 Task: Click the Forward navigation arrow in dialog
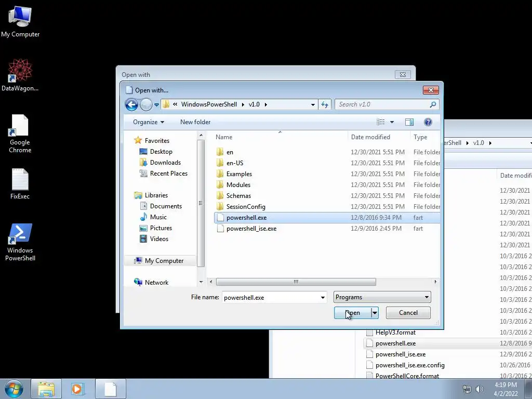(x=146, y=104)
